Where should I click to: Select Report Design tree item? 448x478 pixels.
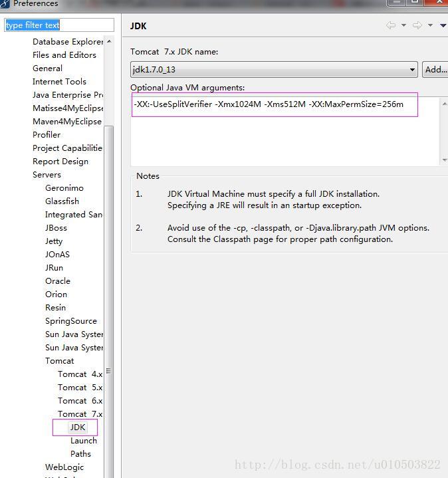(60, 162)
